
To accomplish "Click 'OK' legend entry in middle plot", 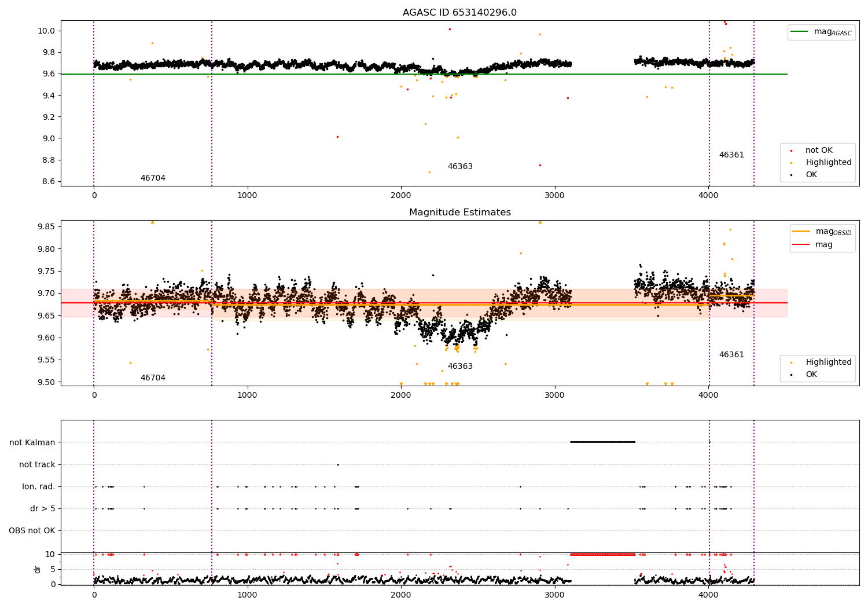I will tap(811, 375).
